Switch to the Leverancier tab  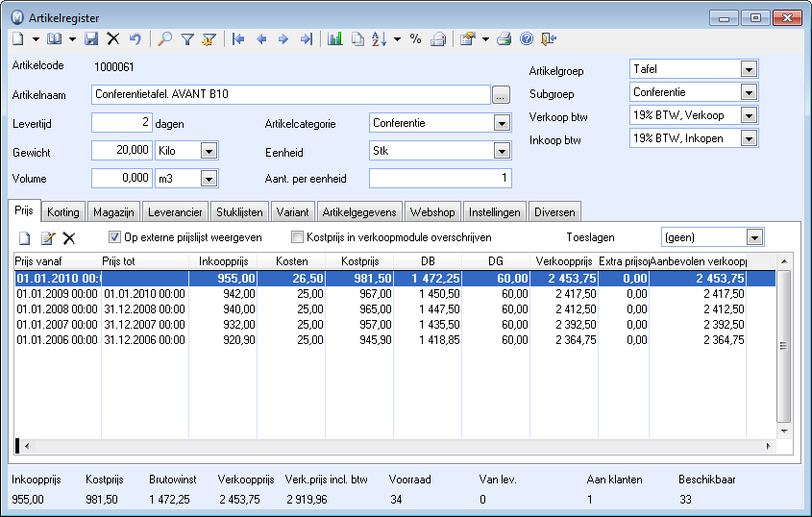pos(176,211)
